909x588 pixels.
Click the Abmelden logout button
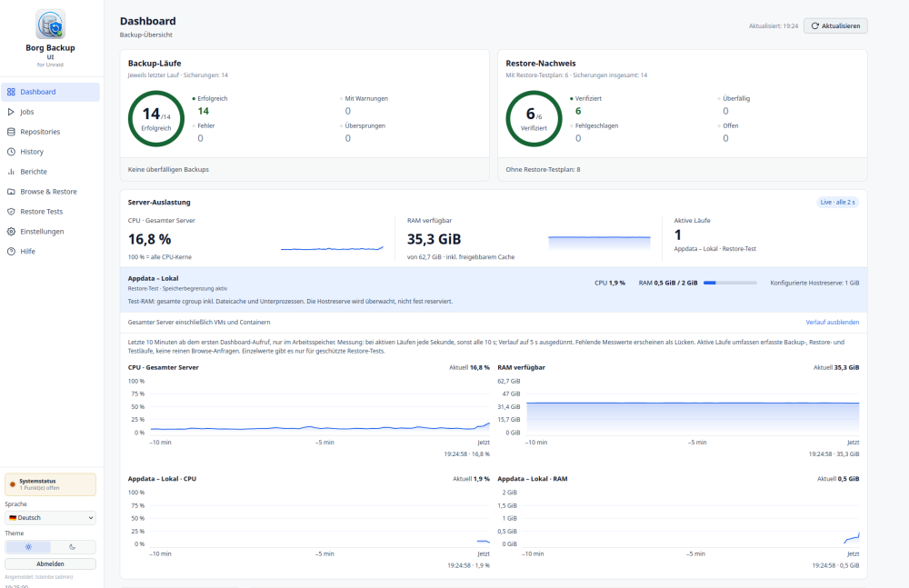click(x=50, y=563)
